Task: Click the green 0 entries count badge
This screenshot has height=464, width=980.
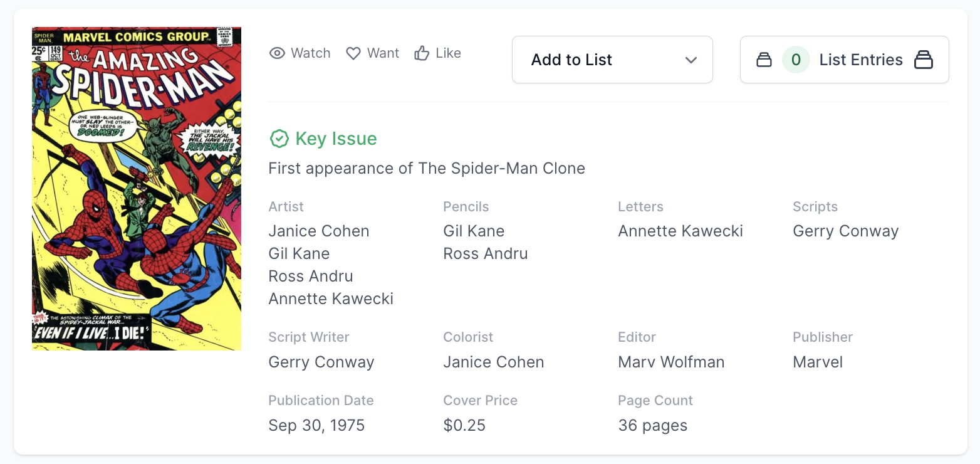Action: [796, 60]
